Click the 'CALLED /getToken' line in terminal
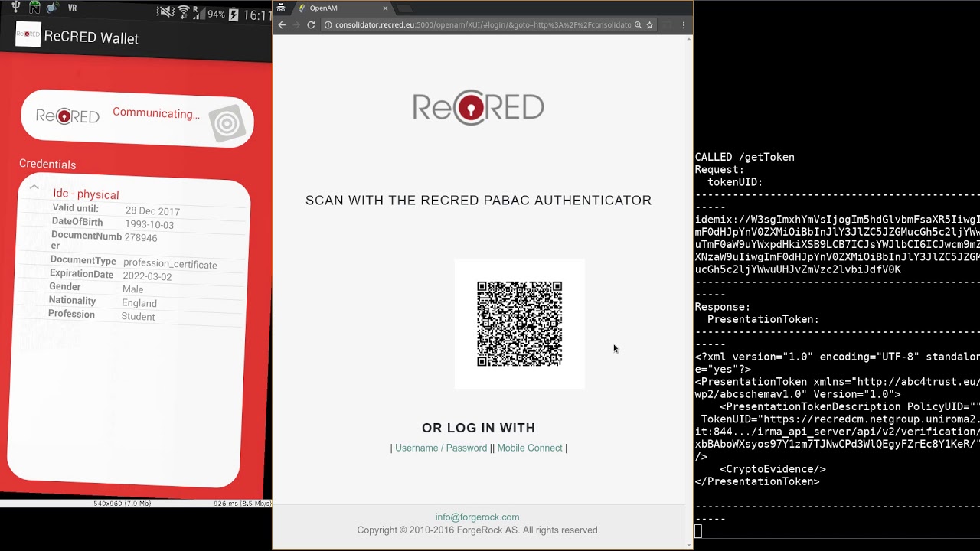Screen dimensions: 980x551 (x=745, y=157)
